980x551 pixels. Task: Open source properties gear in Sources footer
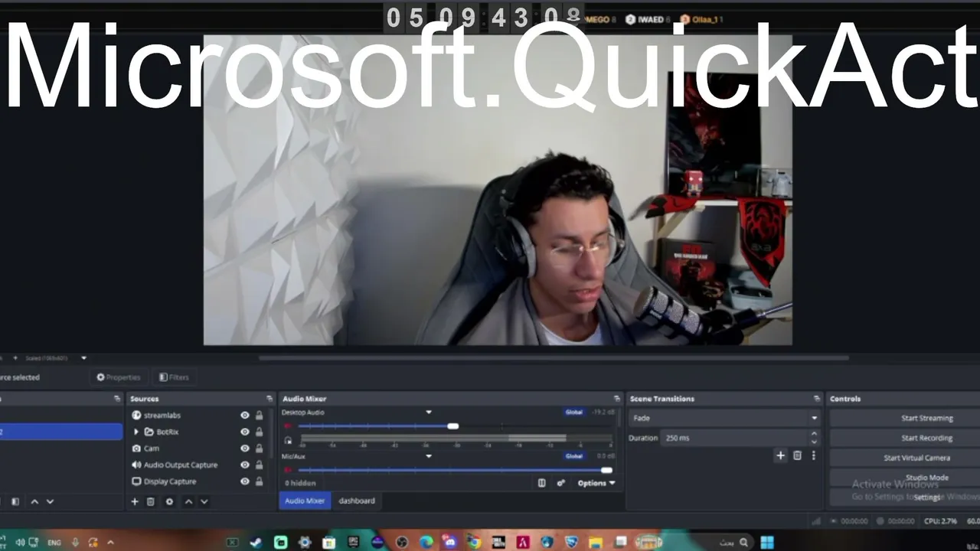point(169,502)
